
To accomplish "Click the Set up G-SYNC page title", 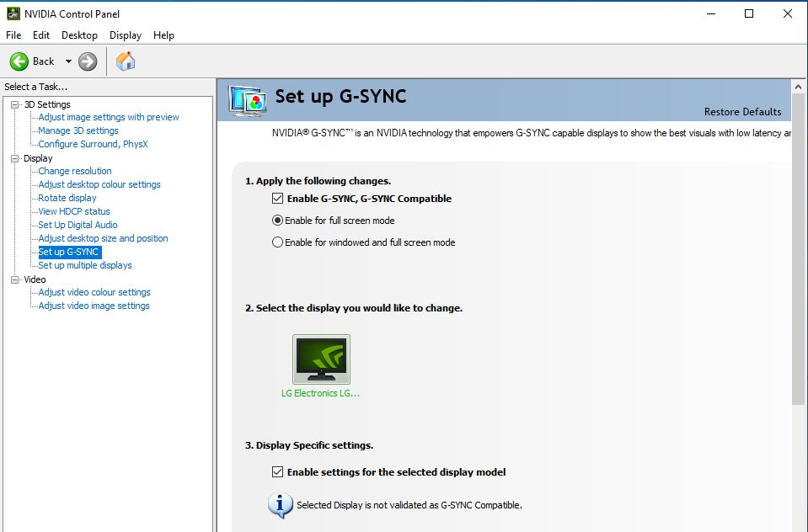I will 340,96.
